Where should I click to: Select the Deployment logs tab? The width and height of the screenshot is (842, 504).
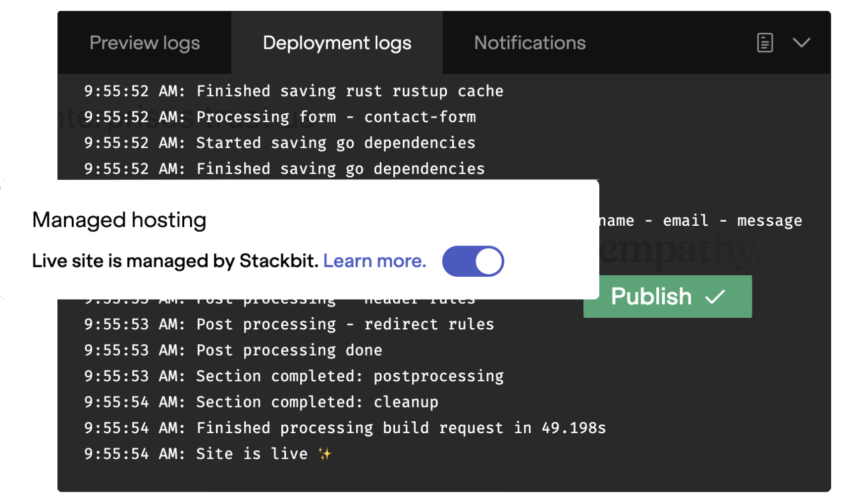point(337,43)
